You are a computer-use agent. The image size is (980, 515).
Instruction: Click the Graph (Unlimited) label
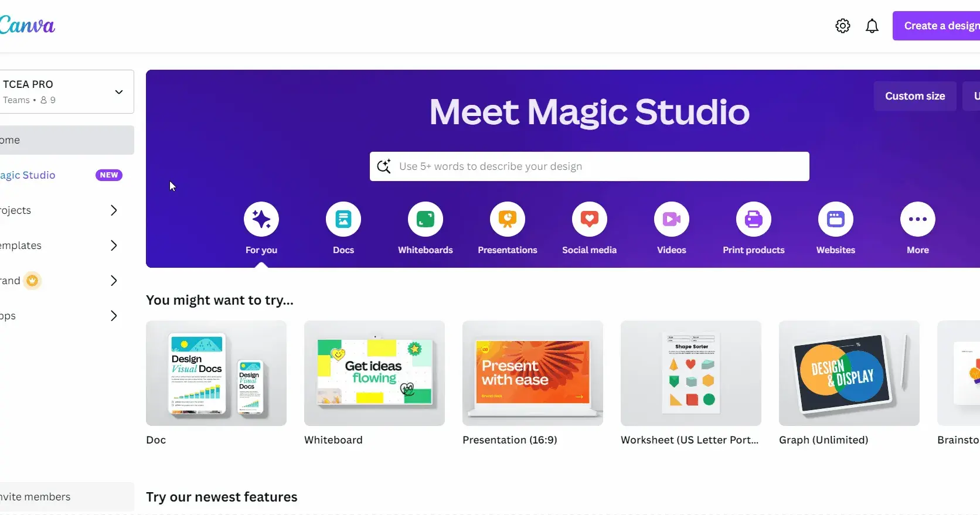click(x=824, y=440)
